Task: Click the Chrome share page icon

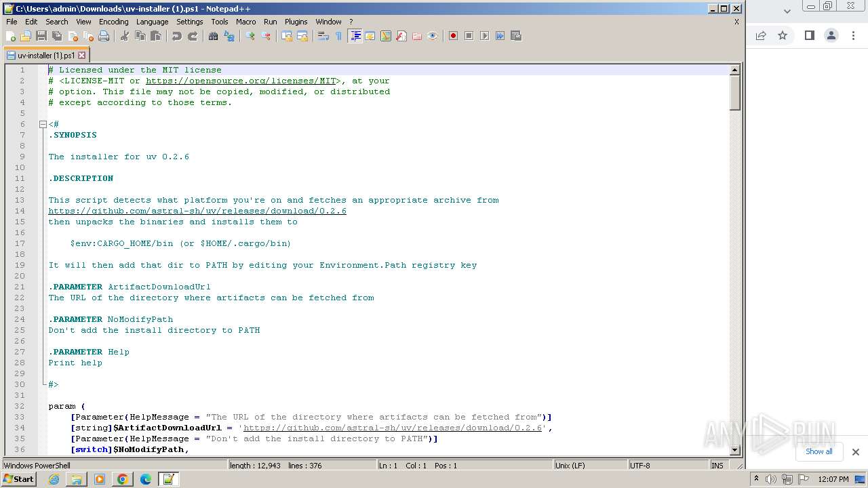Action: point(761,36)
